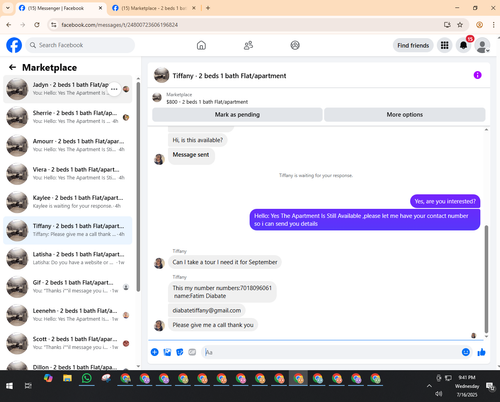Click the browser address bar URL

tap(120, 25)
